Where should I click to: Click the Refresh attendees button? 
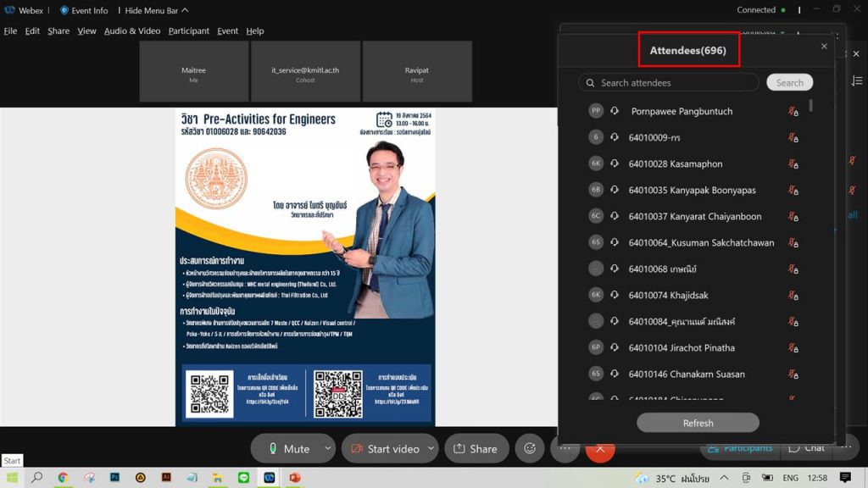click(x=698, y=423)
